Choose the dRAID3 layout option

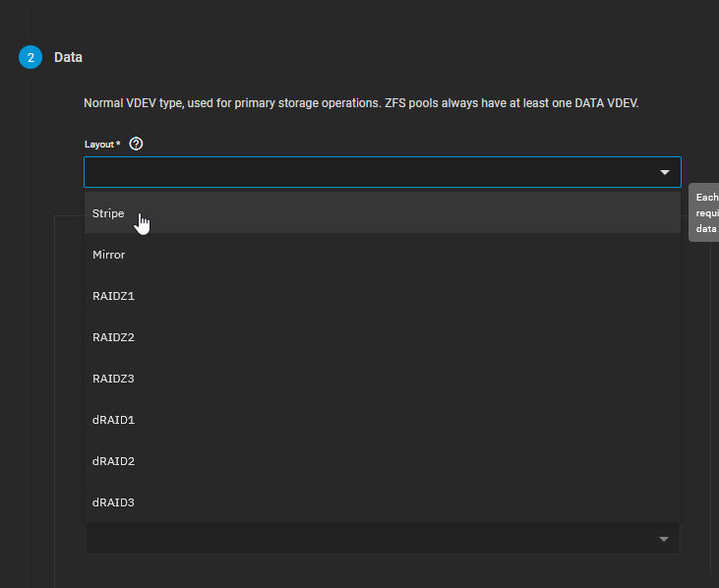click(x=113, y=502)
